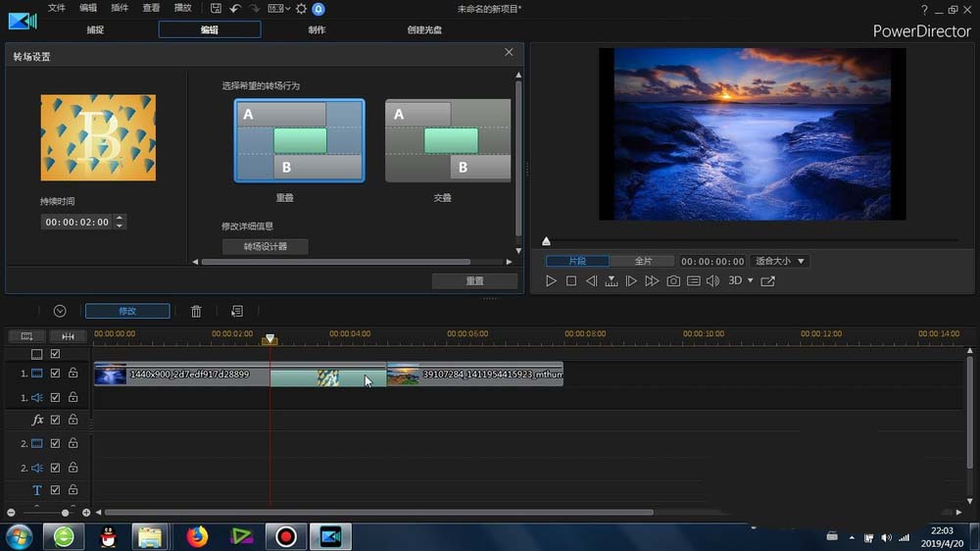This screenshot has height=551, width=980.
Task: Click the timeline zoom slider handle
Action: coord(66,513)
